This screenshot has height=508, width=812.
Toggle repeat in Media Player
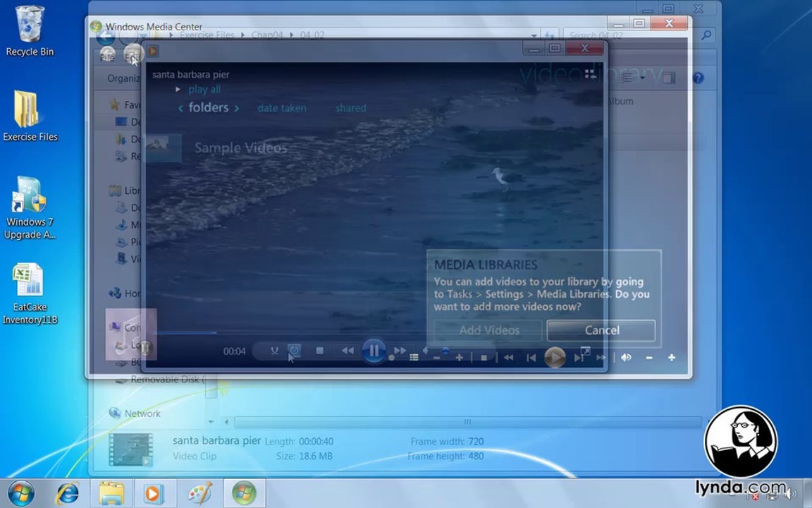tap(294, 351)
